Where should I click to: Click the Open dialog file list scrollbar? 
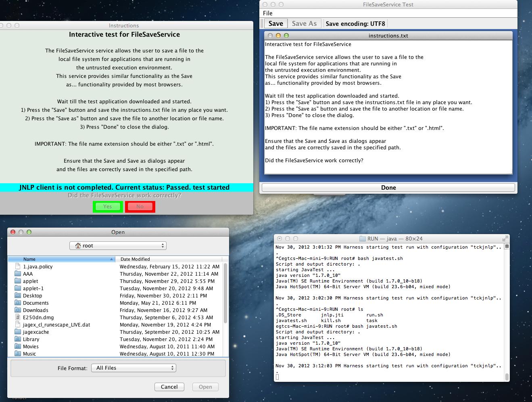coord(225,293)
